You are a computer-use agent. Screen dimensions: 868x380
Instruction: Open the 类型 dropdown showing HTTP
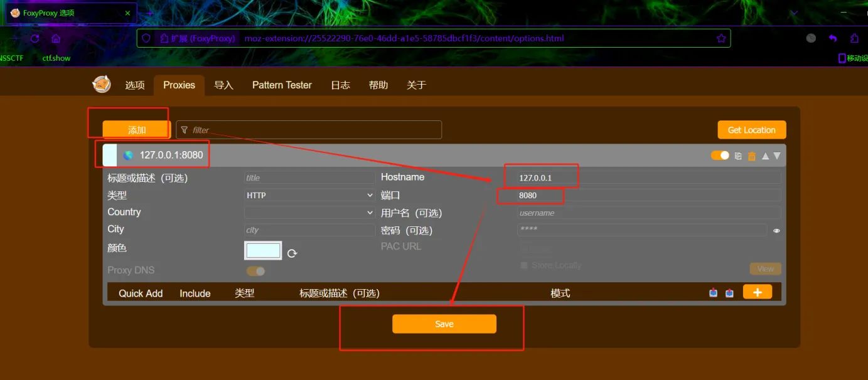click(x=309, y=195)
